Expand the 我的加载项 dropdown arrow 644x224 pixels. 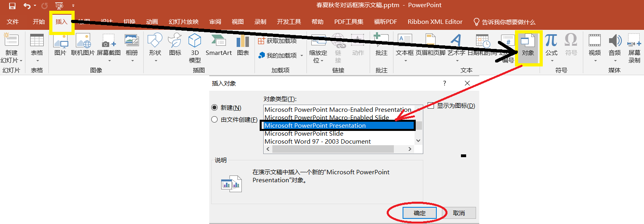[302, 56]
